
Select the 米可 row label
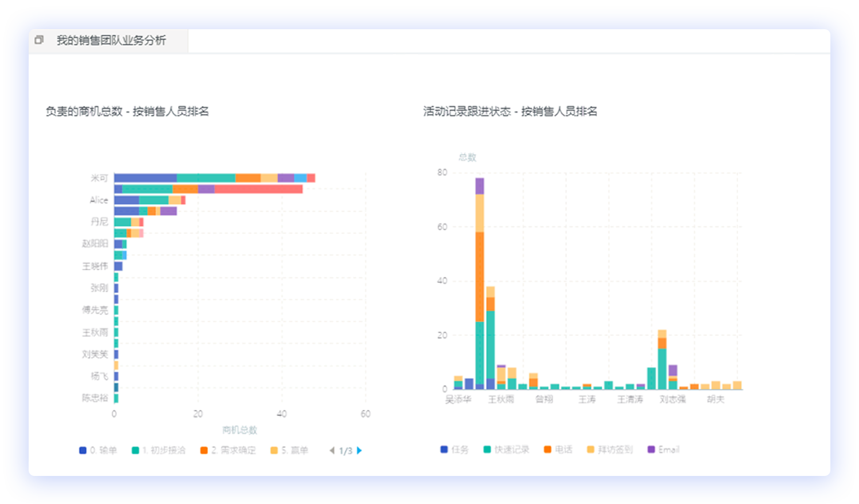(99, 178)
